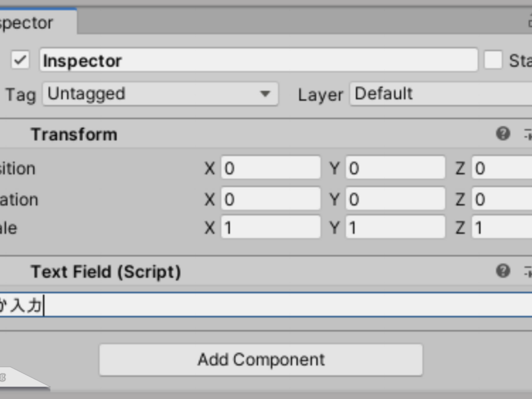Open the Transform component preset icon
The height and width of the screenshot is (399, 532).
[x=528, y=134]
